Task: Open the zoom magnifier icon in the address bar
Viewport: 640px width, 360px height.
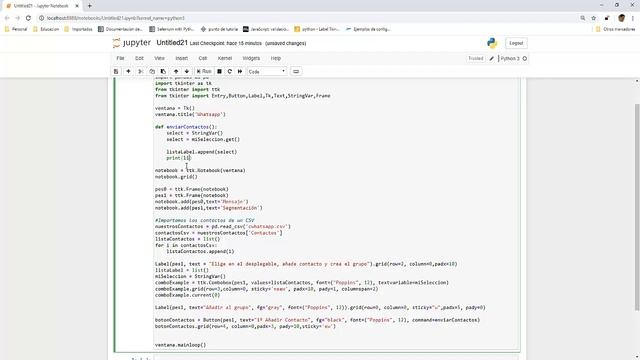Action: click(x=582, y=18)
